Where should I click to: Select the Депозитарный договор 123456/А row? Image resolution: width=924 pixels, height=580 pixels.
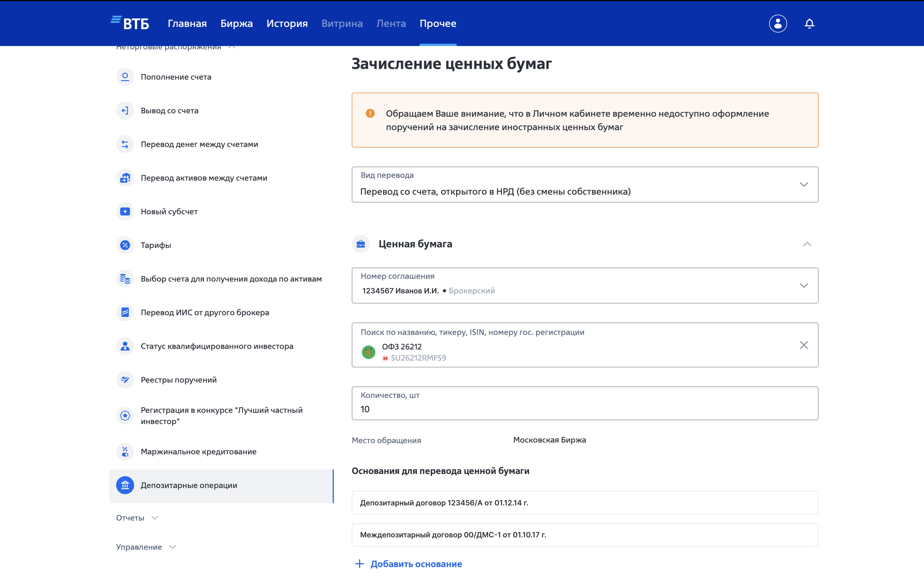click(585, 503)
